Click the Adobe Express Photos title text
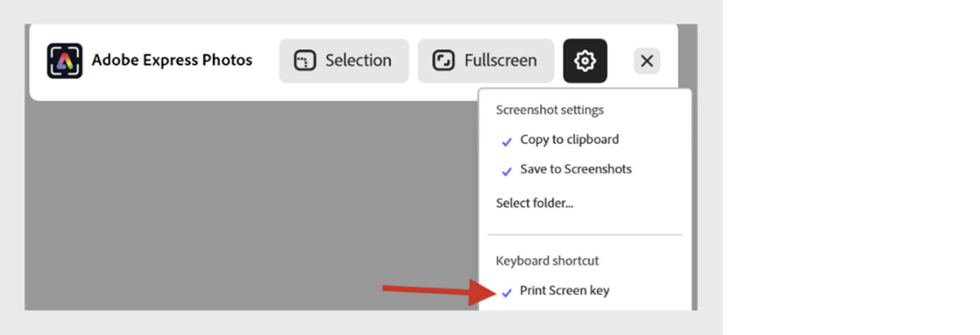The image size is (980, 335). [172, 60]
